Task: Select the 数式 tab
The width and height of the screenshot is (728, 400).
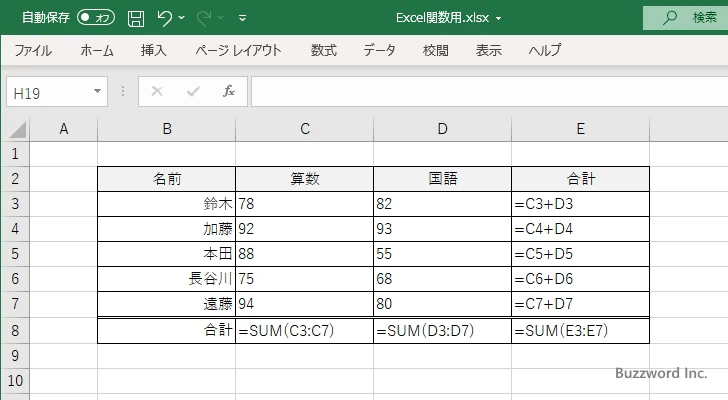Action: pyautogui.click(x=324, y=50)
